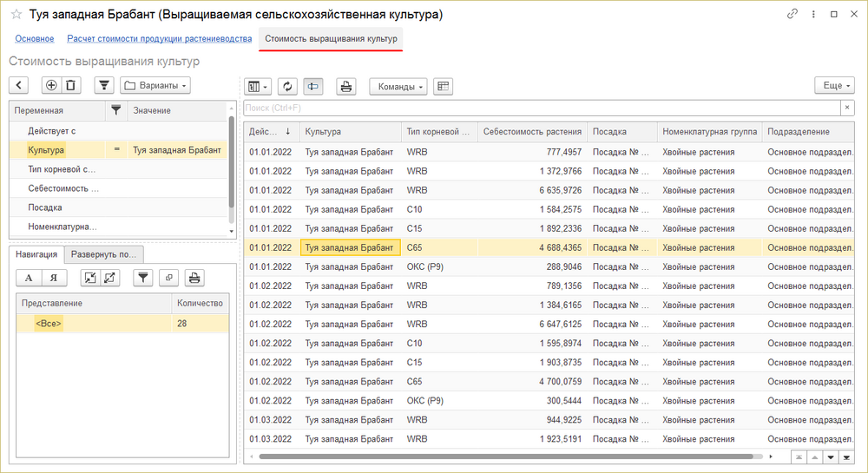The width and height of the screenshot is (868, 473).
Task: Print the list using the main toolbar printer icon
Action: pos(345,86)
